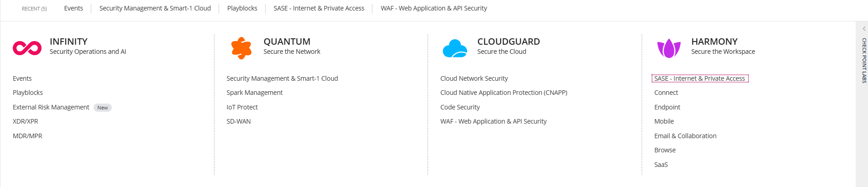Open Cloud Native Application Protection (CNAPP)
Image resolution: width=868 pixels, height=187 pixels.
coord(503,93)
